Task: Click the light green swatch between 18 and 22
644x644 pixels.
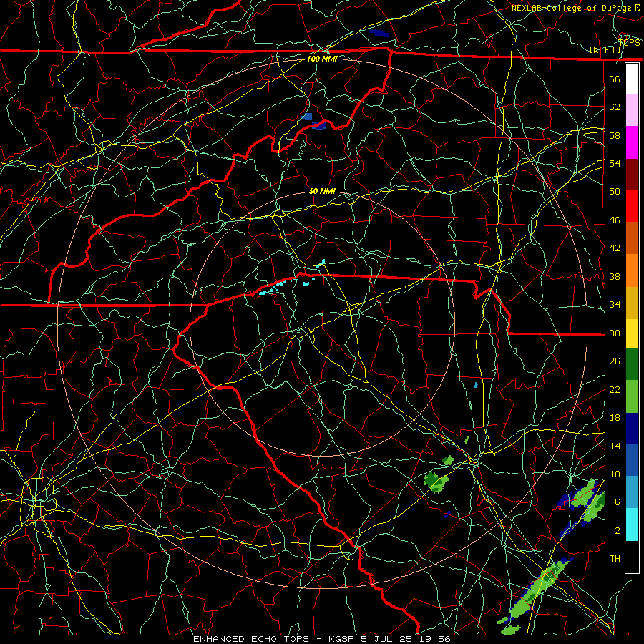Action: tap(632, 396)
